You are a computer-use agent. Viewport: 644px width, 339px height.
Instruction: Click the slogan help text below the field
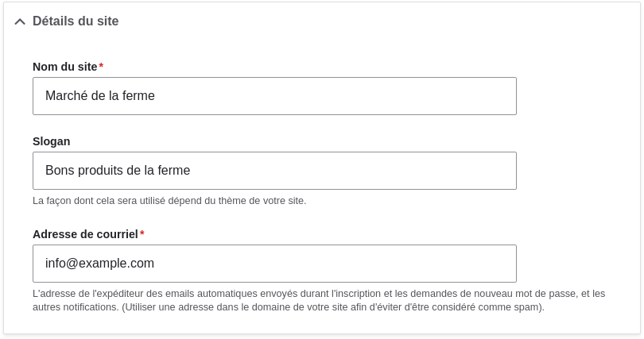pos(169,201)
